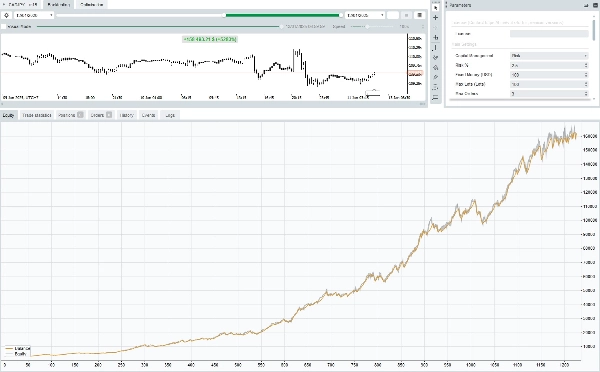Pin the Parameters panel

[x=587, y=5]
